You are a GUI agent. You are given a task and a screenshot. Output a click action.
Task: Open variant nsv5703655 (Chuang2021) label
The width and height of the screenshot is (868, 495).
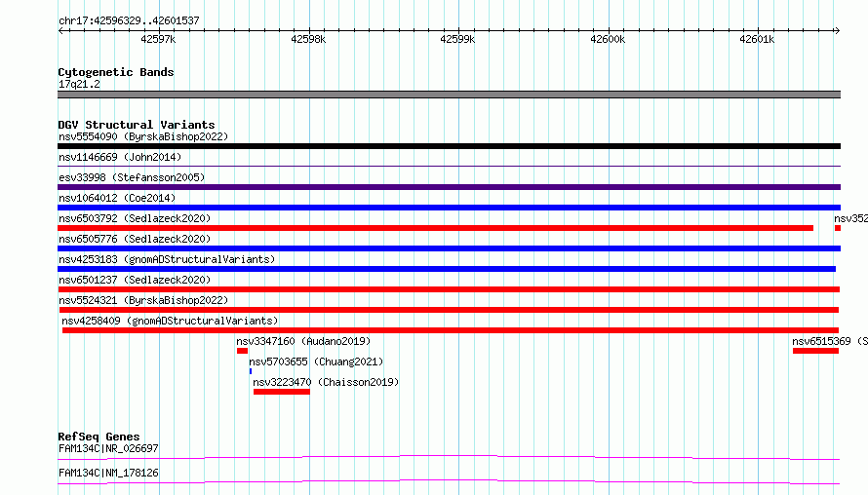316,362
